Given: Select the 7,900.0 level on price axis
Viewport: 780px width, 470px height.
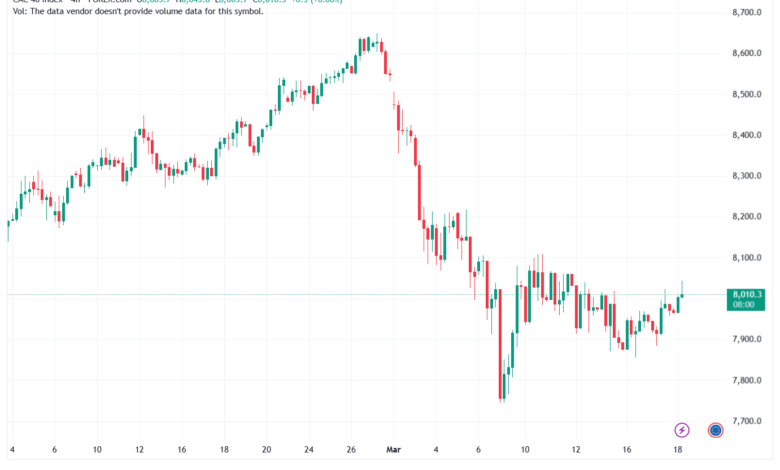Looking at the screenshot, I should click(x=748, y=340).
